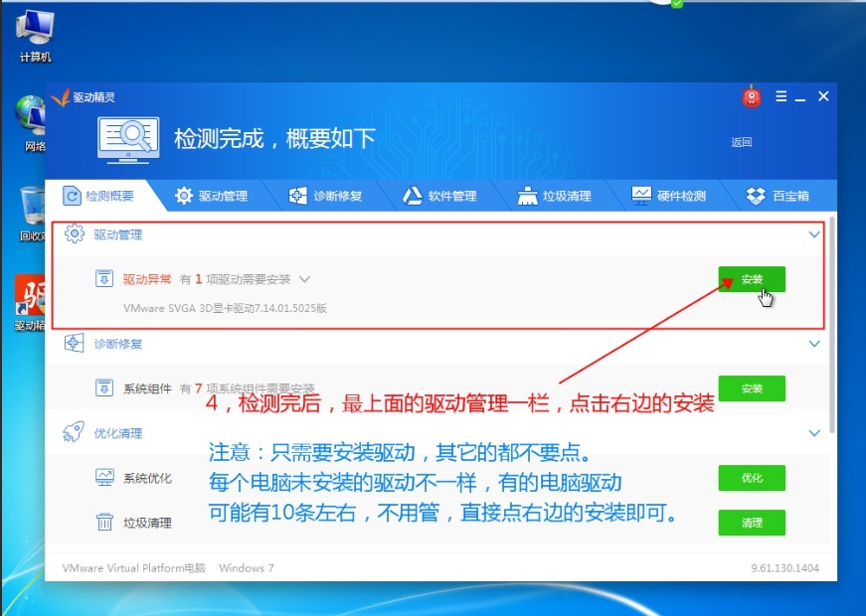This screenshot has height=616, width=866.
Task: Click the green 优化 button
Action: [x=752, y=478]
